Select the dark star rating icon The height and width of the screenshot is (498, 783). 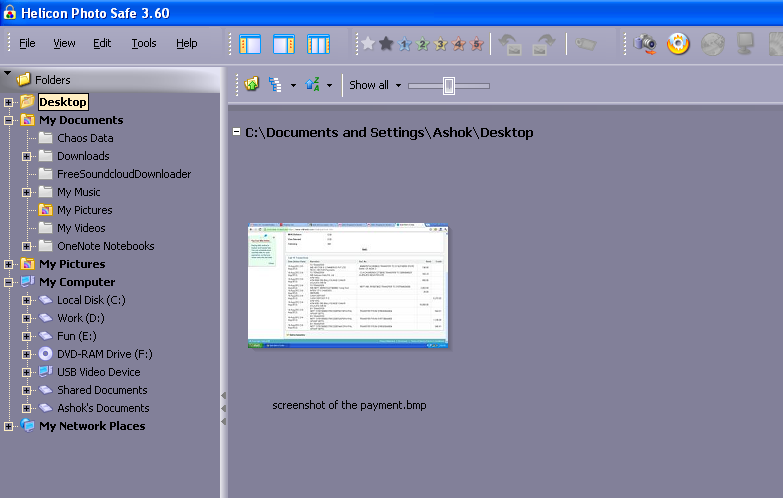[386, 44]
